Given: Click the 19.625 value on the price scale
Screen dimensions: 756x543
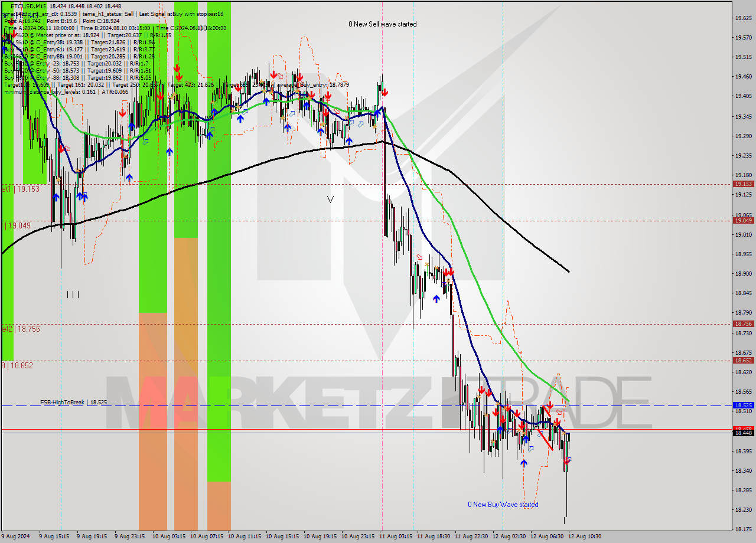Looking at the screenshot, I should pos(743,18).
